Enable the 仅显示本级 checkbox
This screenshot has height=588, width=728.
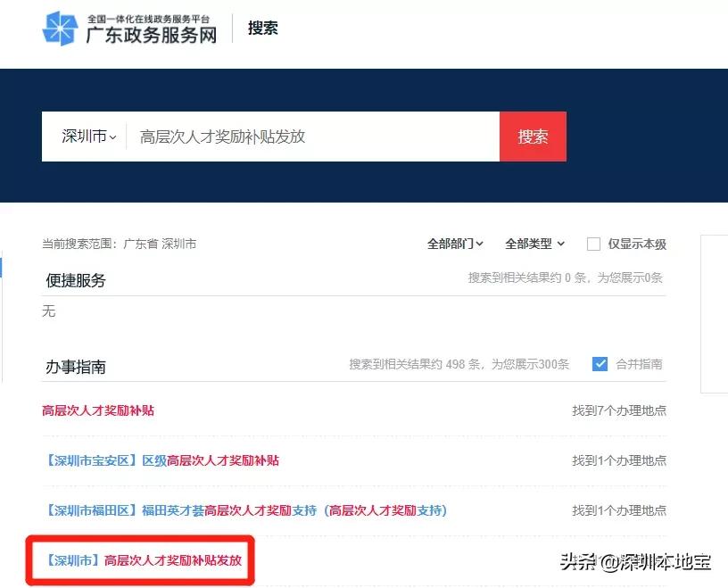pos(593,243)
